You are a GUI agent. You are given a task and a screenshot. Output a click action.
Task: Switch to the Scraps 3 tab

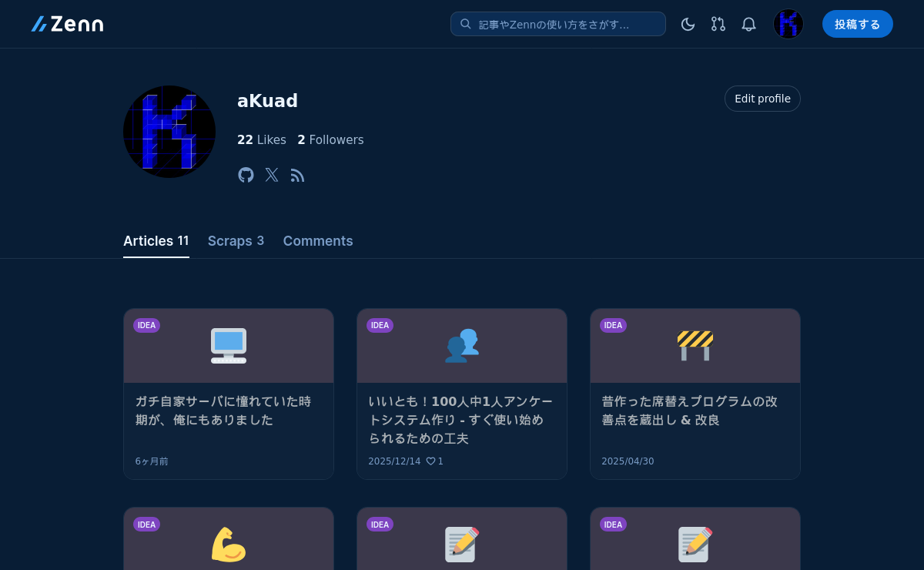pyautogui.click(x=236, y=241)
